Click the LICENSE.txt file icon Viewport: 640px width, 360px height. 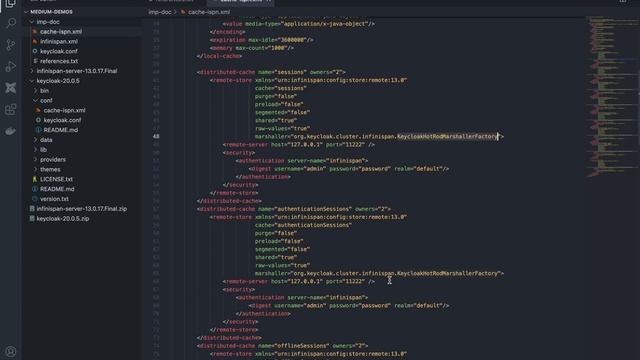coord(35,179)
